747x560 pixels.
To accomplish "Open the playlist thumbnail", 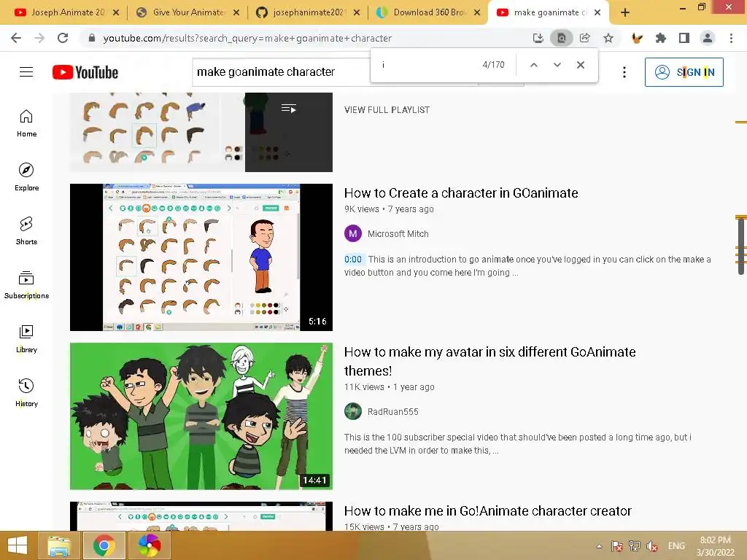I will (x=201, y=132).
